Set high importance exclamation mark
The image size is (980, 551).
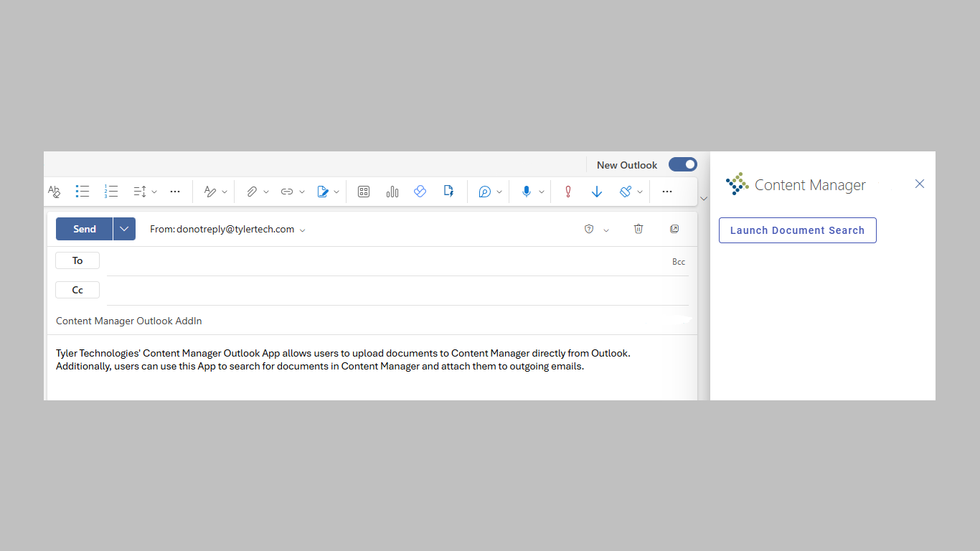pos(568,192)
